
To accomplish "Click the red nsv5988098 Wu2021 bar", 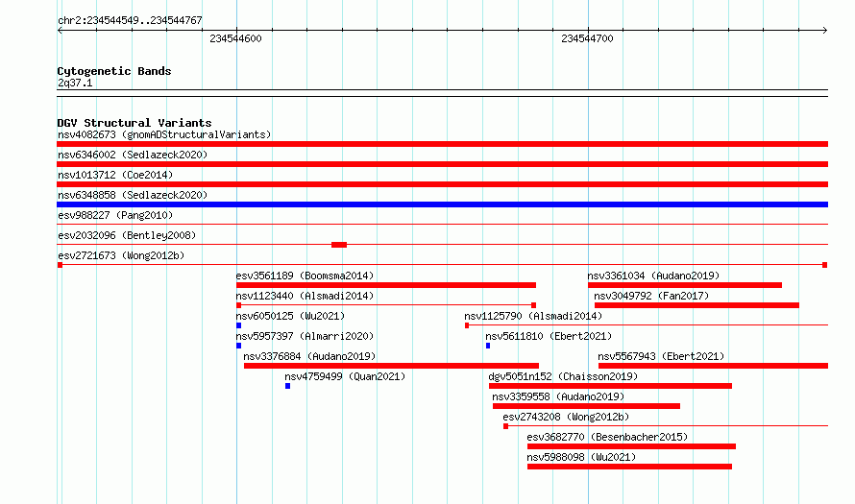I will [x=630, y=467].
